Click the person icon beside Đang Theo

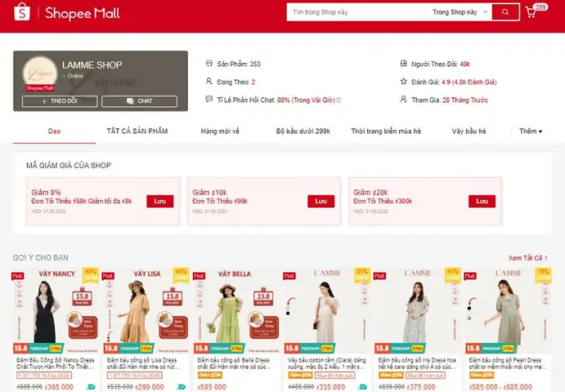[209, 81]
